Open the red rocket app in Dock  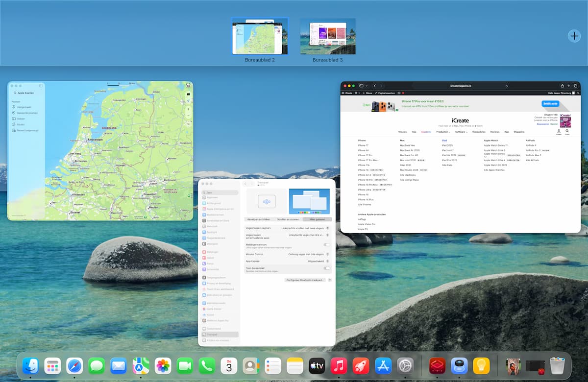[x=361, y=366]
